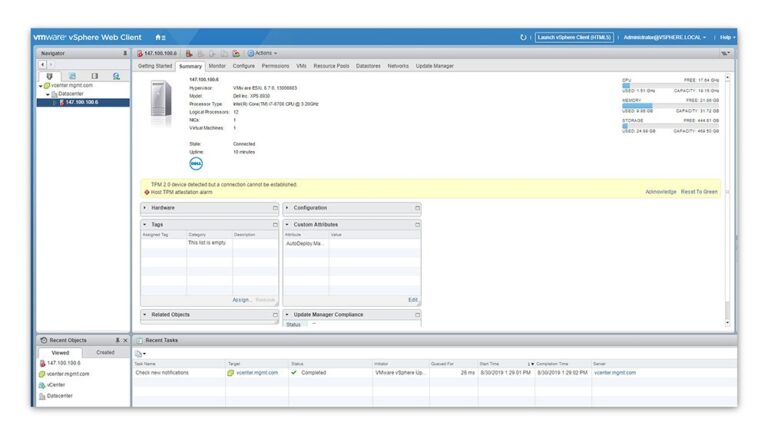Open Hosts and Clusters navigator tab icon
The height and width of the screenshot is (435, 768).
tap(50, 76)
